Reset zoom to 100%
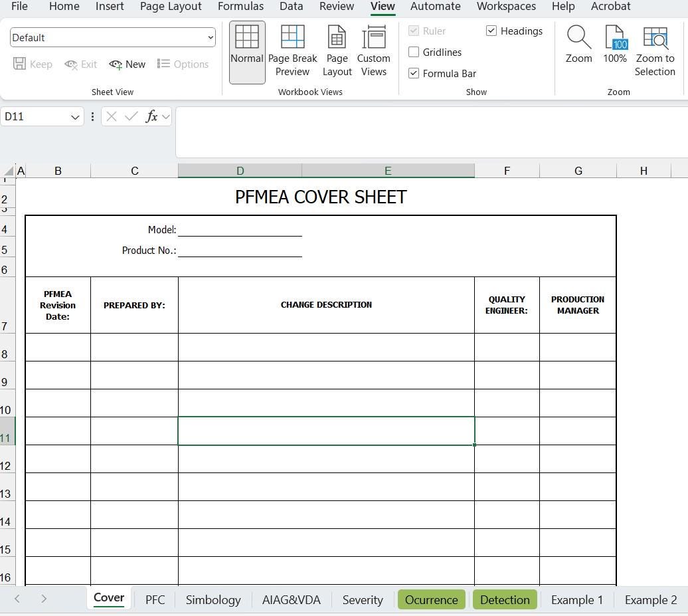Viewport: 688px width, 616px height. coord(615,45)
